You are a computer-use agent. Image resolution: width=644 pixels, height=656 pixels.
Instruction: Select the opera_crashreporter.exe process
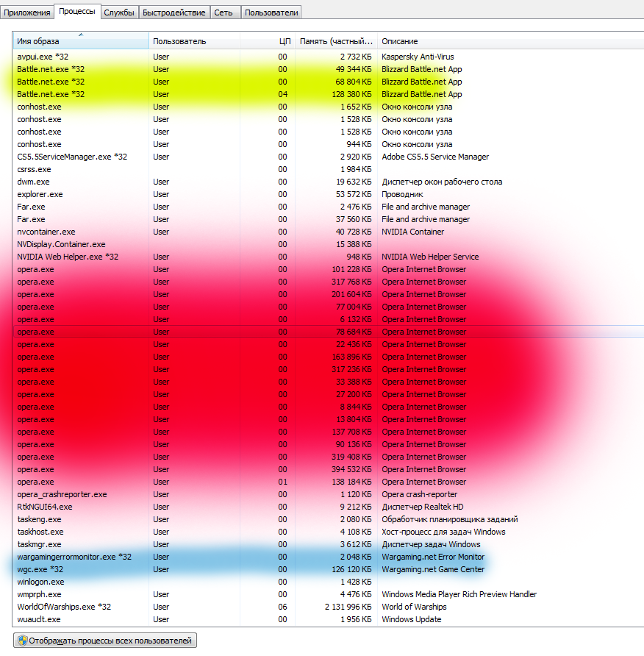pyautogui.click(x=329, y=494)
